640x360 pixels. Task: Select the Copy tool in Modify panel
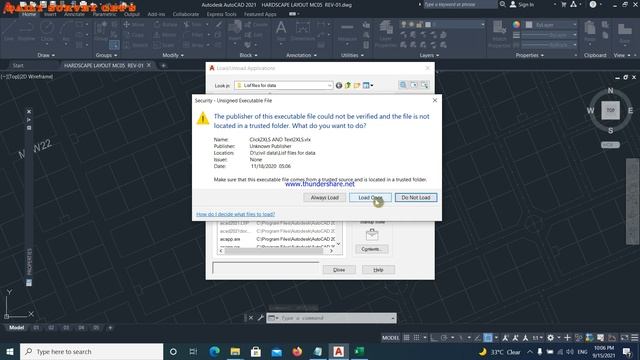click(134, 35)
